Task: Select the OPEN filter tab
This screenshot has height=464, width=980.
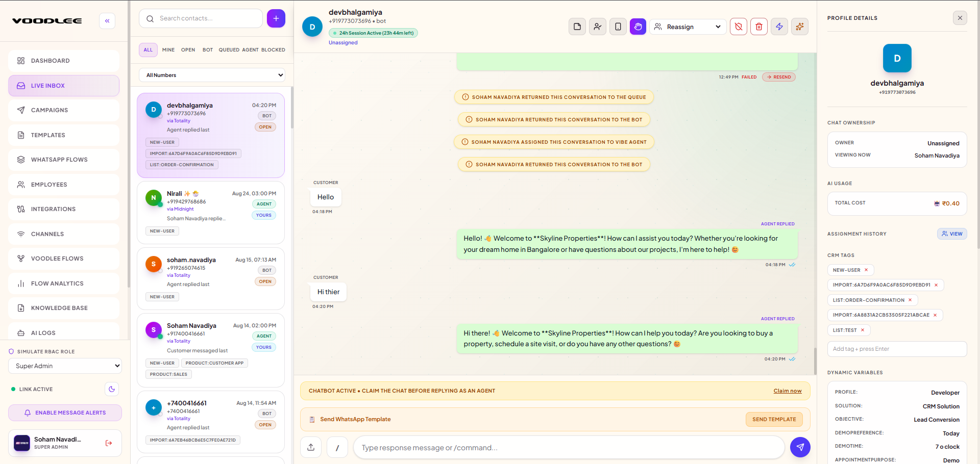Action: click(x=188, y=50)
